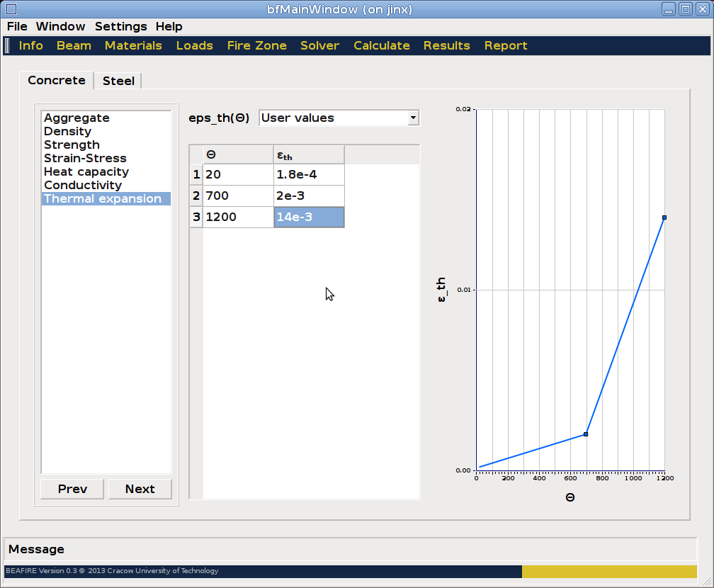This screenshot has height=588, width=714.
Task: Go to the Fire Zone section
Action: [256, 45]
